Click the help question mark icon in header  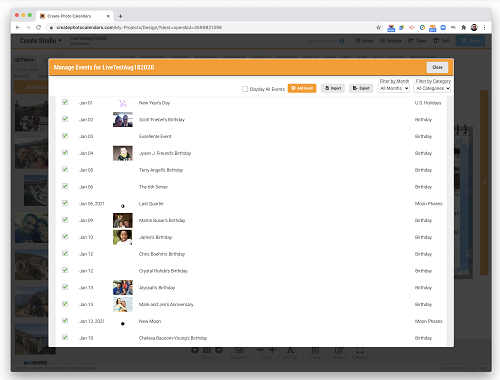point(341,41)
